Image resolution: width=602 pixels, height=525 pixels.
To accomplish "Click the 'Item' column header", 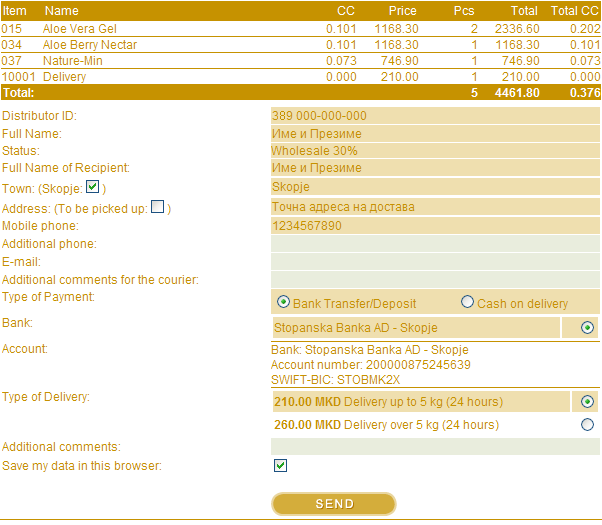I will (15, 11).
